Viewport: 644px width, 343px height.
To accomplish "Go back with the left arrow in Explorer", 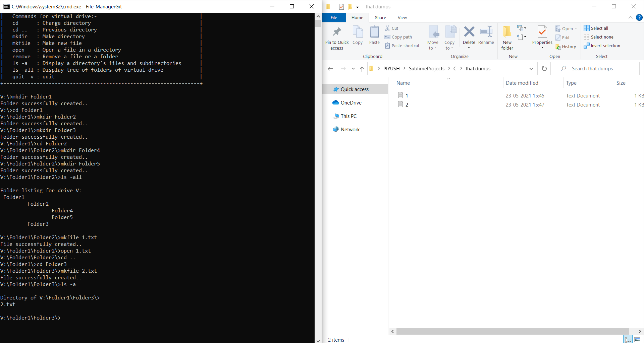I will pos(330,69).
